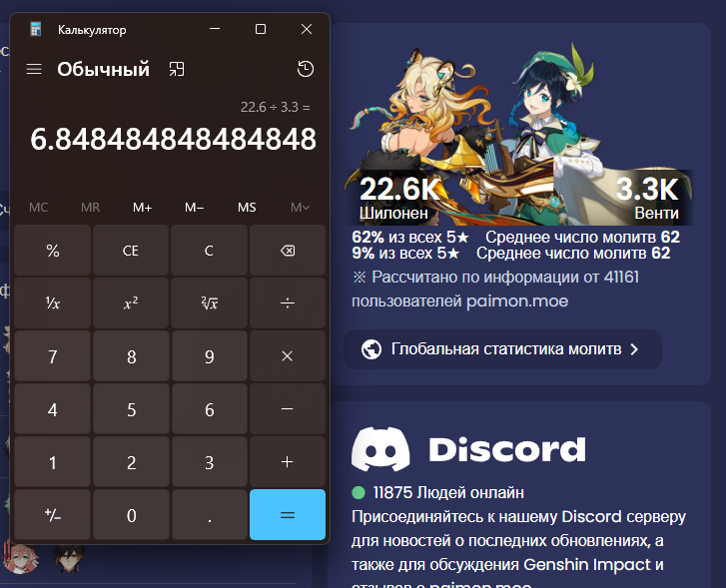Viewport: 726px width, 588px height.
Task: Toggle Keep on top mode icon
Action: click(177, 69)
